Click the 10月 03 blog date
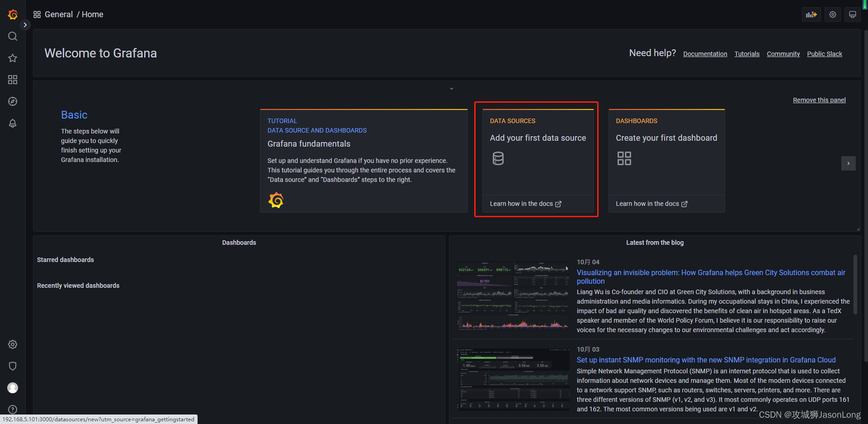The width and height of the screenshot is (868, 424). pyautogui.click(x=588, y=349)
